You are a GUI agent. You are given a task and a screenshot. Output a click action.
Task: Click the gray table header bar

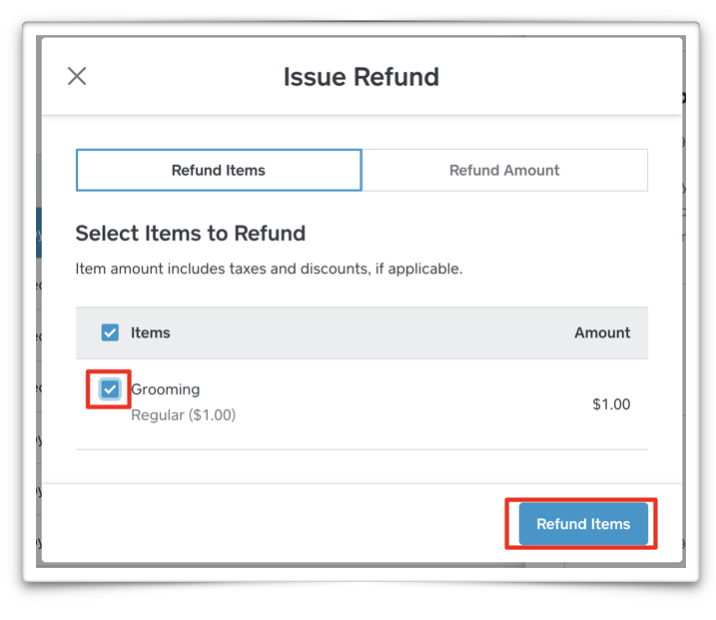click(x=362, y=333)
